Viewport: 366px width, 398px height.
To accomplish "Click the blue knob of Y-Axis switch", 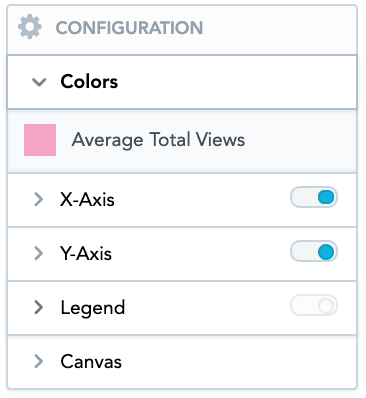I will click(326, 252).
